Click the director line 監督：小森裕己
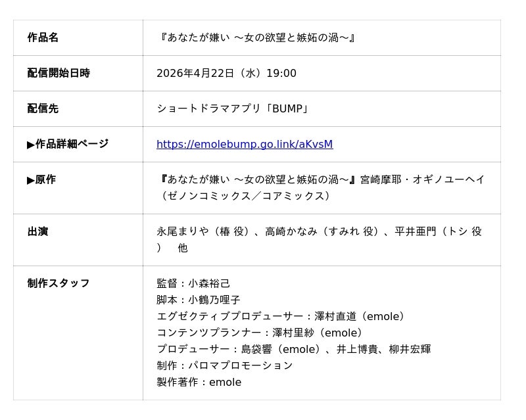 point(193,283)
